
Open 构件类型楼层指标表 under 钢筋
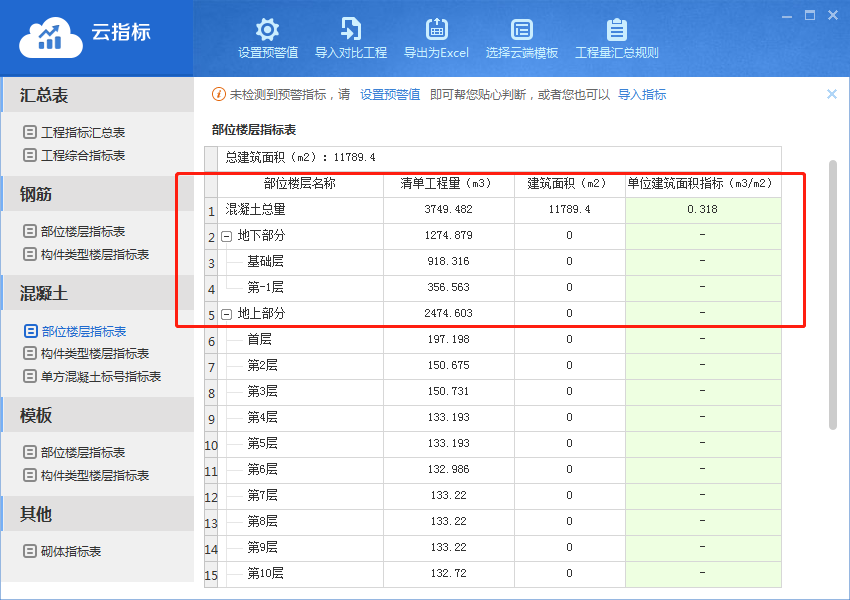coord(95,255)
